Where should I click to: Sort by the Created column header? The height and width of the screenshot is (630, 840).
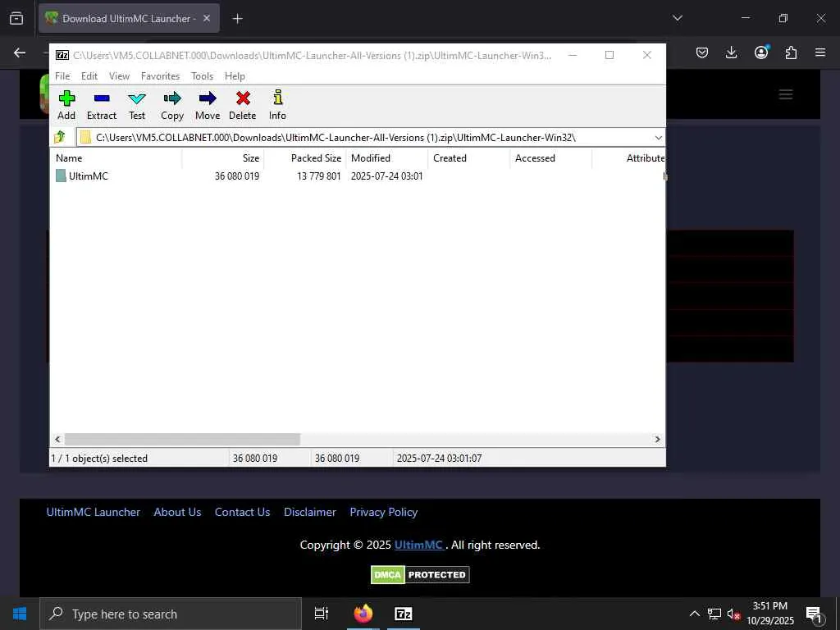(468, 158)
